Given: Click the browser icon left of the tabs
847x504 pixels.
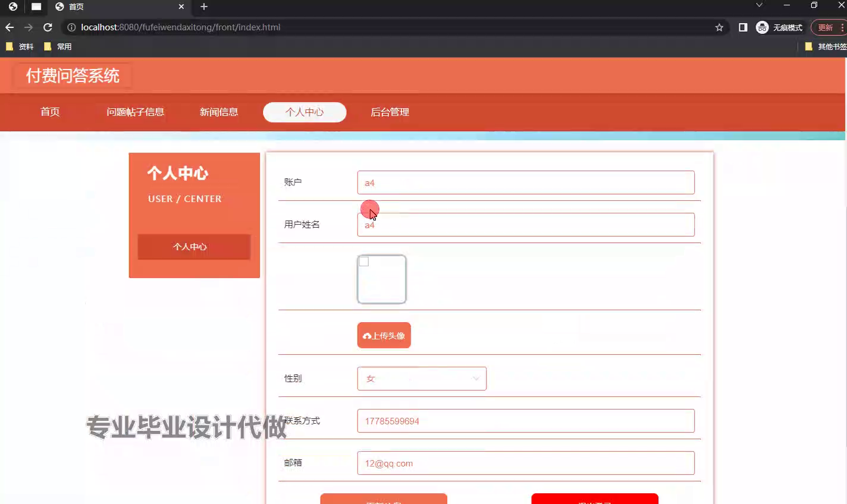Looking at the screenshot, I should [x=13, y=7].
